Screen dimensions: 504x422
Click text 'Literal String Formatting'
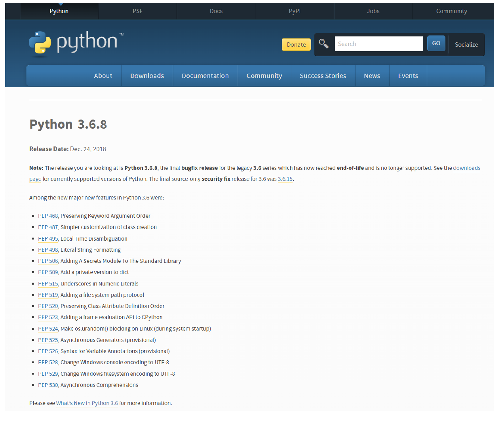click(x=91, y=250)
